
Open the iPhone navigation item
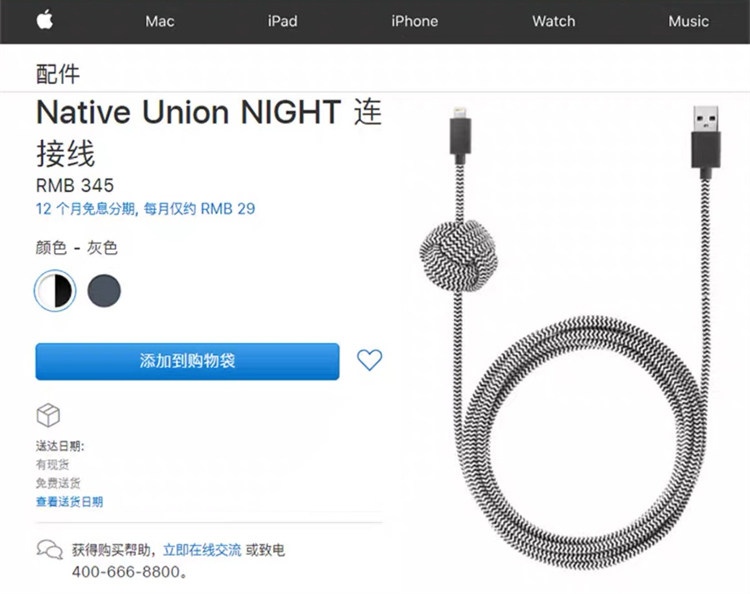coord(414,21)
